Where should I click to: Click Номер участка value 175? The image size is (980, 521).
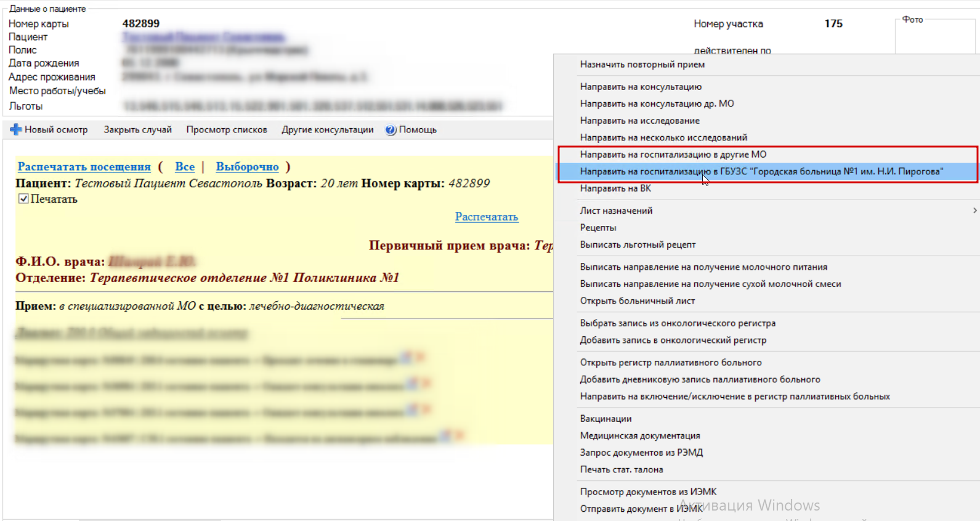coord(833,23)
